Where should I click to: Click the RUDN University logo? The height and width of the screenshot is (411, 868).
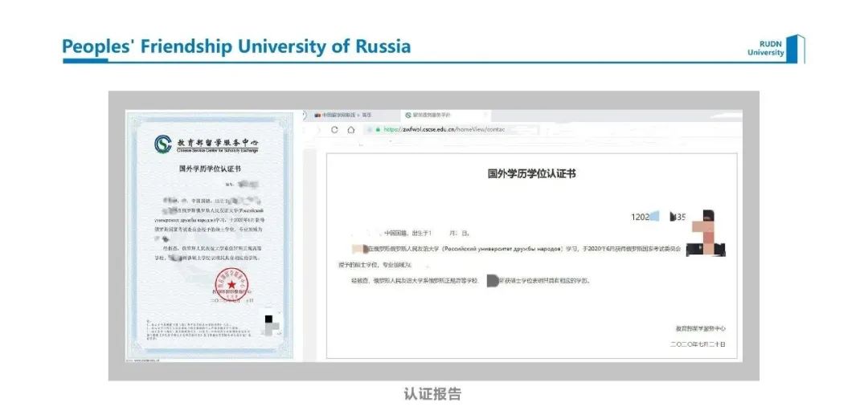776,49
